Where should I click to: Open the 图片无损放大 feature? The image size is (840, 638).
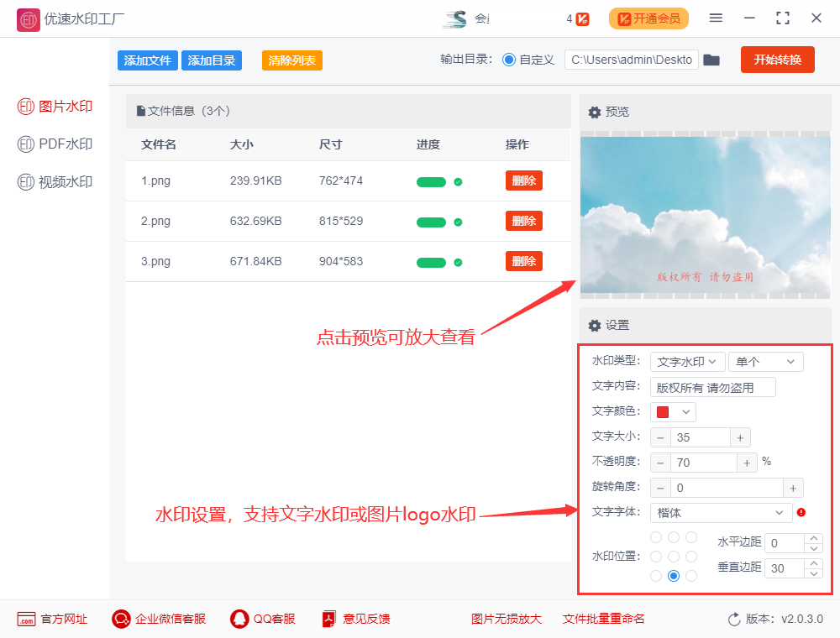[506, 619]
